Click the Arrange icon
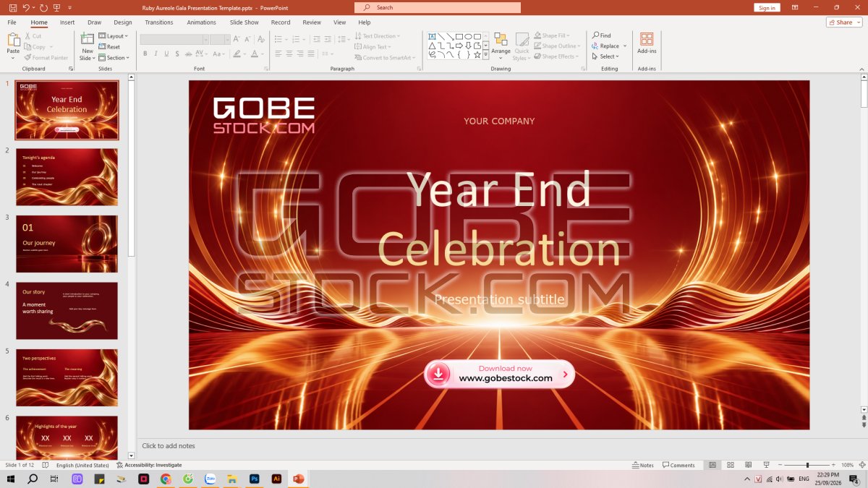Viewport: 868px width, 488px height. tap(501, 40)
